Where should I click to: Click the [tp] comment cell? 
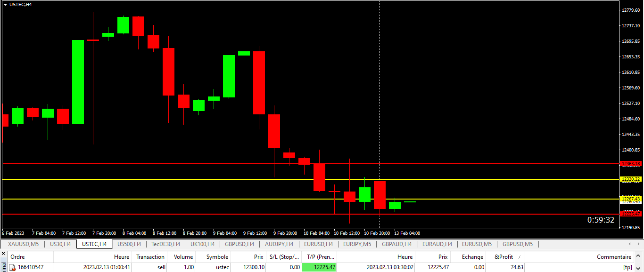627,267
